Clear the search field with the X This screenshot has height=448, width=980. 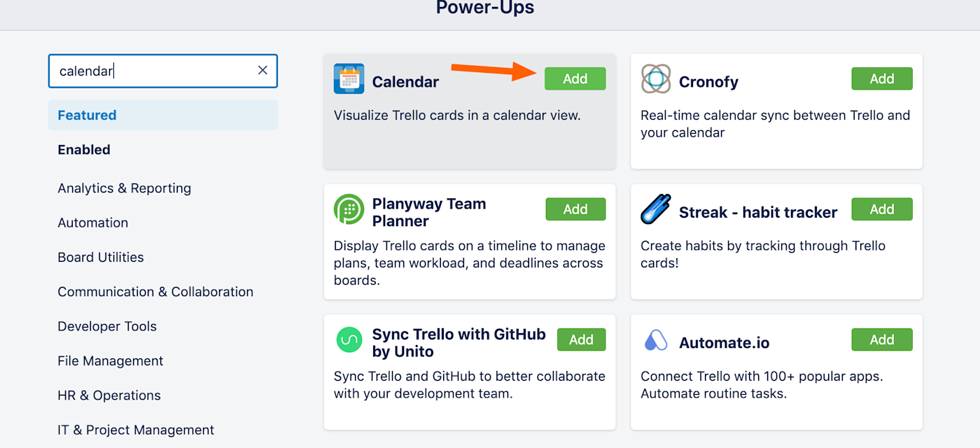262,70
